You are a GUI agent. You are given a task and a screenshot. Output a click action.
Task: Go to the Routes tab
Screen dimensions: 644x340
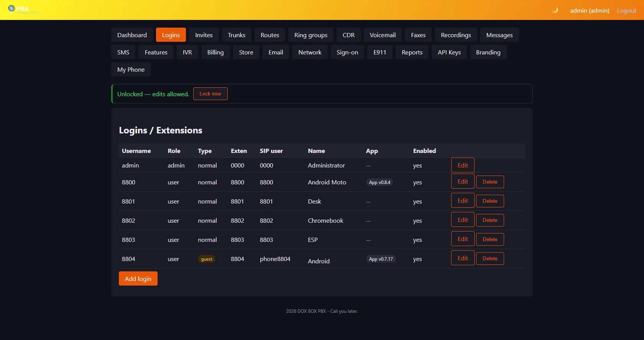[x=270, y=35]
